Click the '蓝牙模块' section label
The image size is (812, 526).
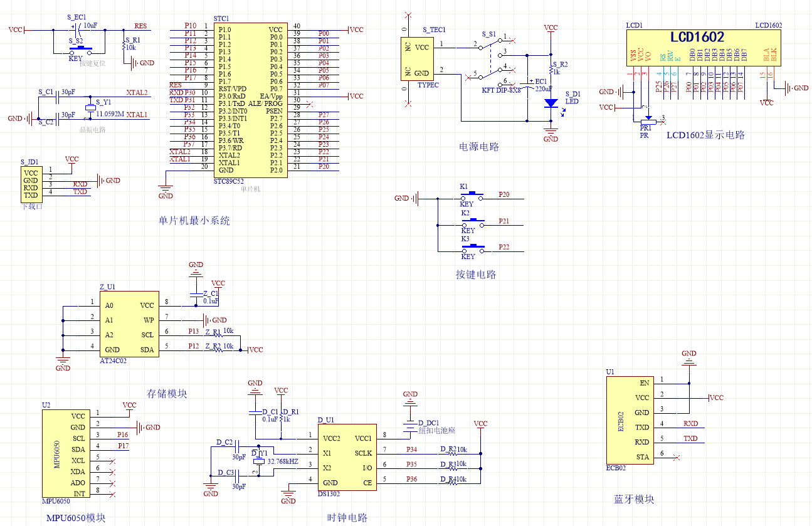point(634,499)
